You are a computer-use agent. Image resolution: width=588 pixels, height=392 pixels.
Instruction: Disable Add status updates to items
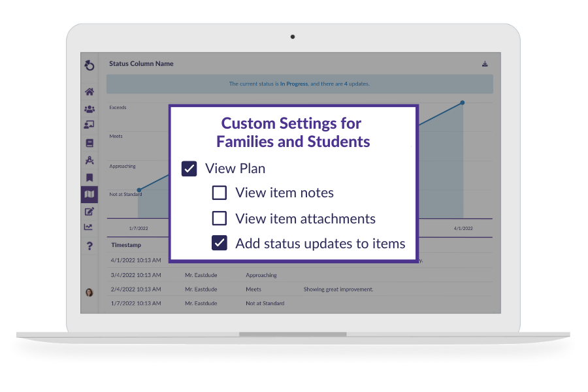click(x=220, y=243)
